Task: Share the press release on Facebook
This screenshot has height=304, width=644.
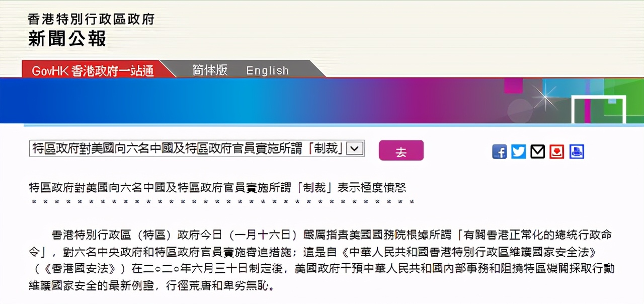Action: [499, 151]
